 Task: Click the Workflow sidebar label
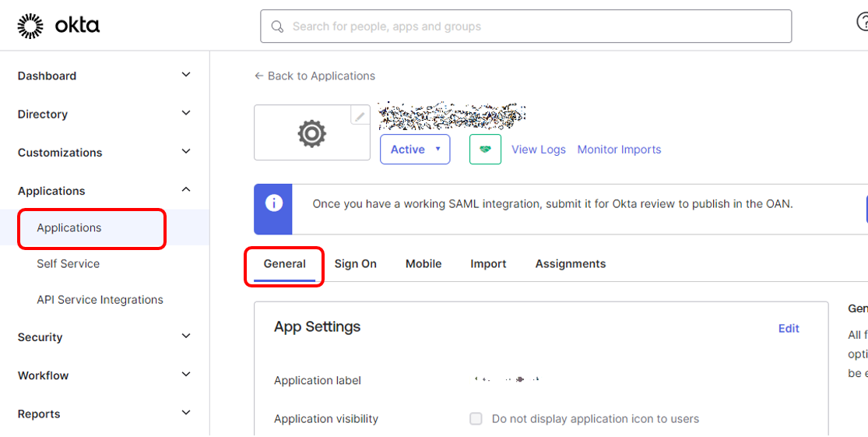tap(43, 375)
